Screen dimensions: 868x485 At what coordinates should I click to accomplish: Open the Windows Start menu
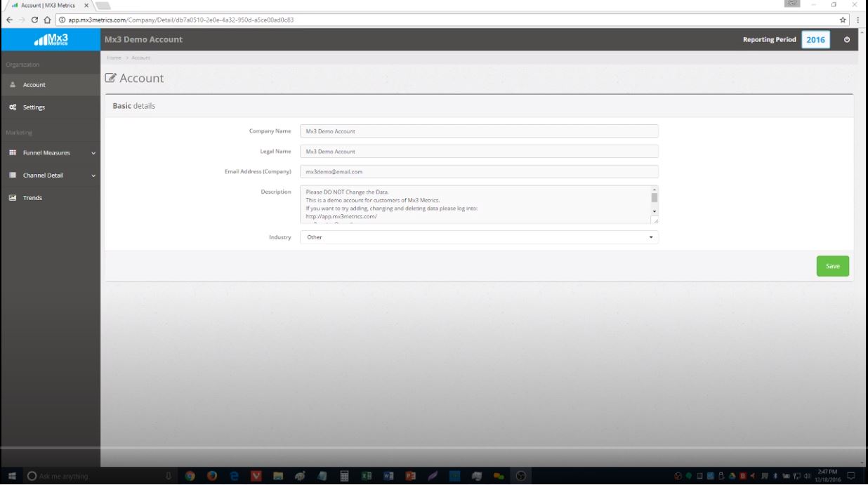(12, 476)
